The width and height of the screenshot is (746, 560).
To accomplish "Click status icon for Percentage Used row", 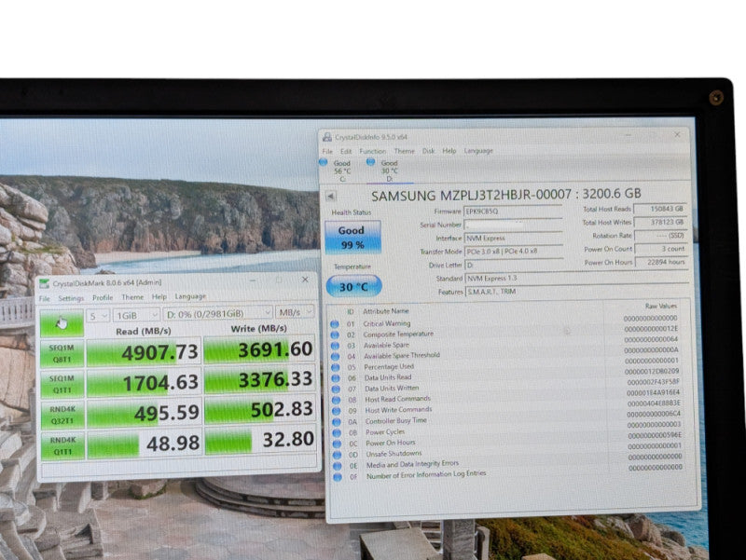I will point(336,367).
